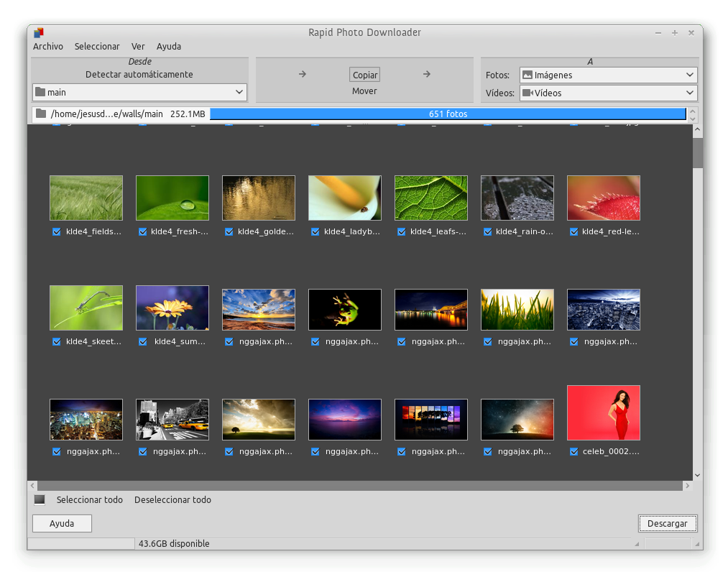Uncheck the klde4_fresh photo checkbox
This screenshot has height=577, width=728.
(143, 231)
